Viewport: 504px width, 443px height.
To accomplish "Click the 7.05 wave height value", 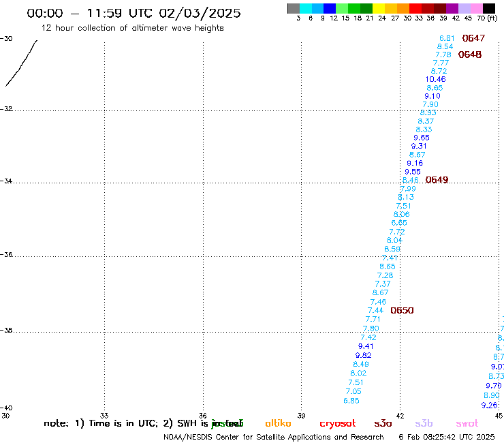I will coord(353,391).
